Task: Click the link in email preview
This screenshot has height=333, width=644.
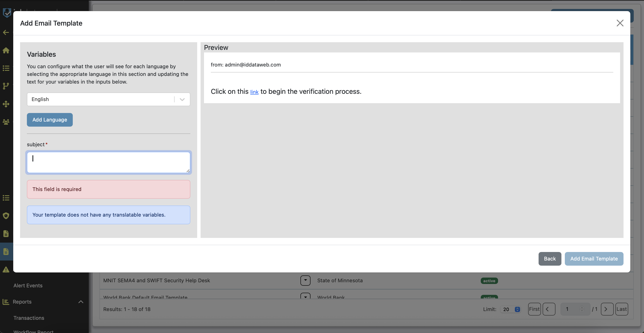Action: 254,92
